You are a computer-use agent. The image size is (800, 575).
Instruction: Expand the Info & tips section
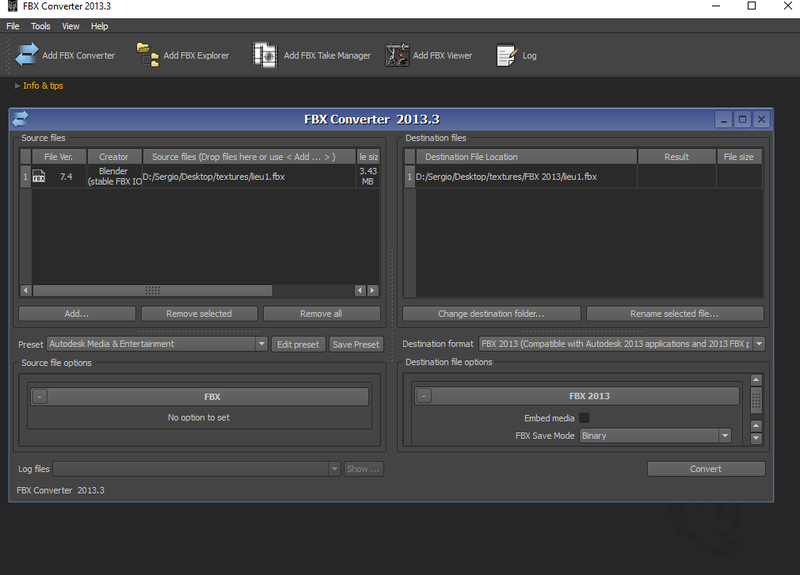pos(39,86)
